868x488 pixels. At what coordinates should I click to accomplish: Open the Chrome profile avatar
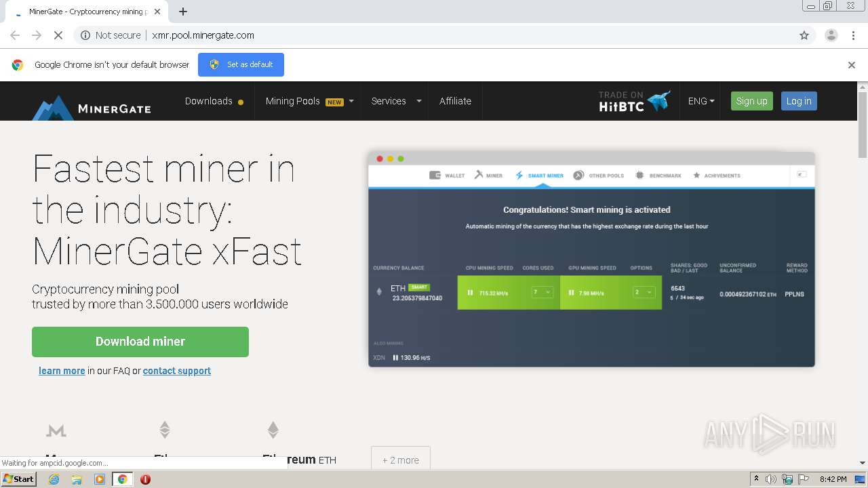tap(831, 35)
